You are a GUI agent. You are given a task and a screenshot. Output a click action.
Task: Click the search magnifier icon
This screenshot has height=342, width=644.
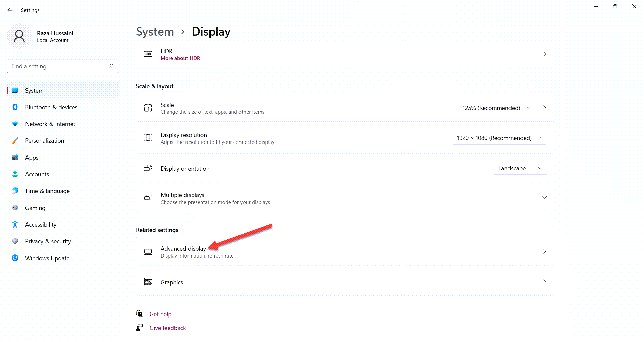[111, 66]
